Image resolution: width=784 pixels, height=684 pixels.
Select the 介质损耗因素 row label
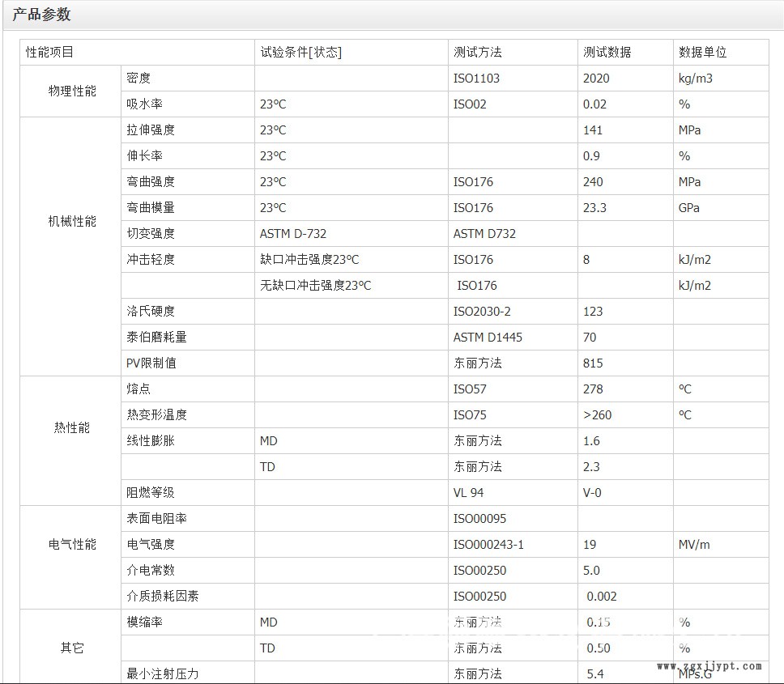[163, 597]
